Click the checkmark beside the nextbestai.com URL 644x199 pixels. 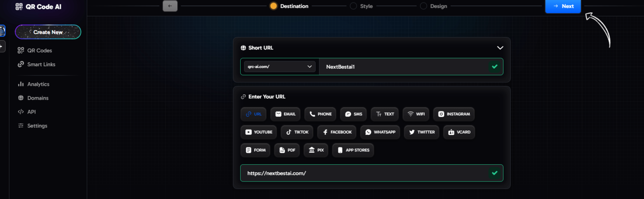click(x=495, y=173)
